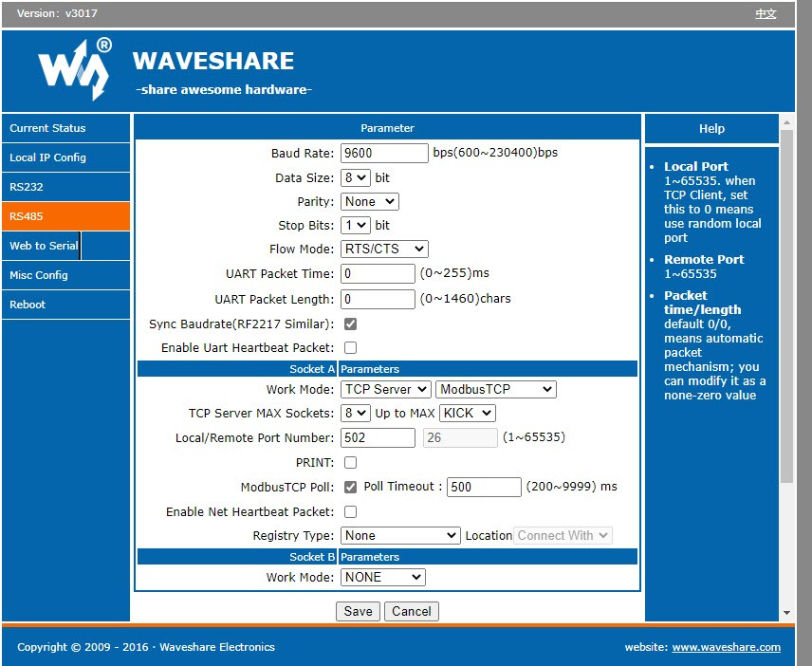This screenshot has height=666, width=812.
Task: Click the scrollbar down arrow
Action: [786, 613]
